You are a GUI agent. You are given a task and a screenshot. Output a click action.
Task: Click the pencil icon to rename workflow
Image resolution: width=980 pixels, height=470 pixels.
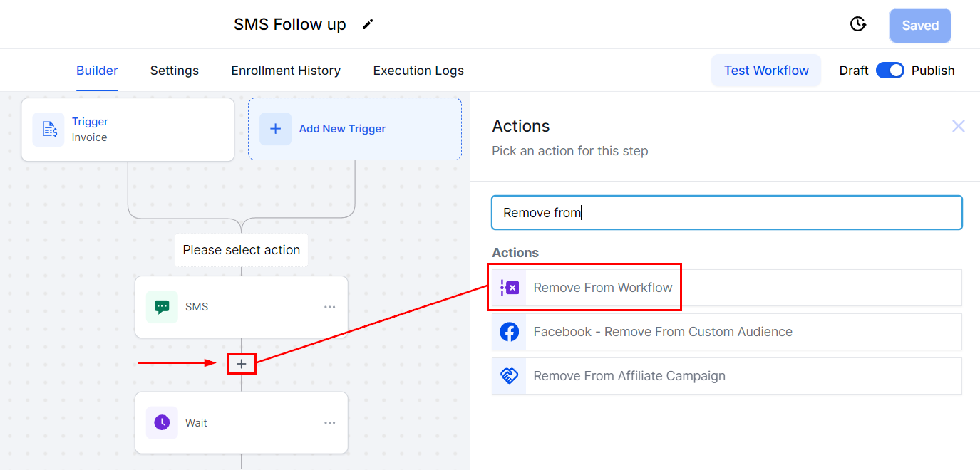coord(368,25)
